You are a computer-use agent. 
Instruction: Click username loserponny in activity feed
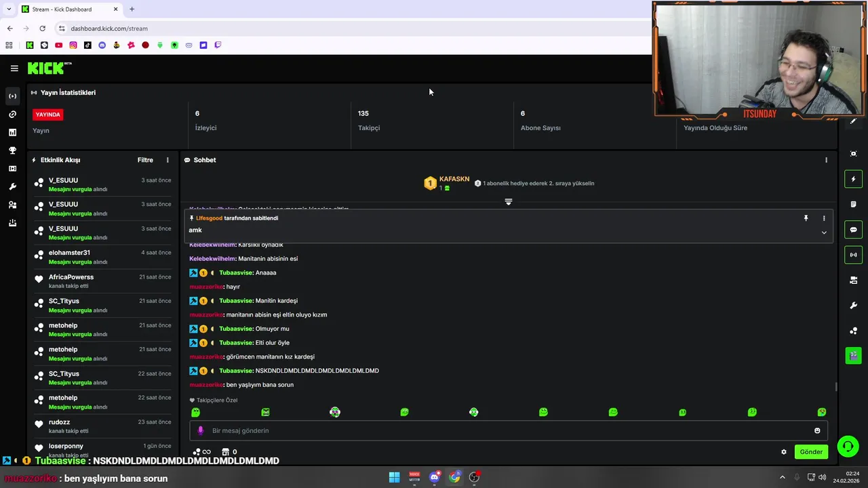pyautogui.click(x=66, y=446)
